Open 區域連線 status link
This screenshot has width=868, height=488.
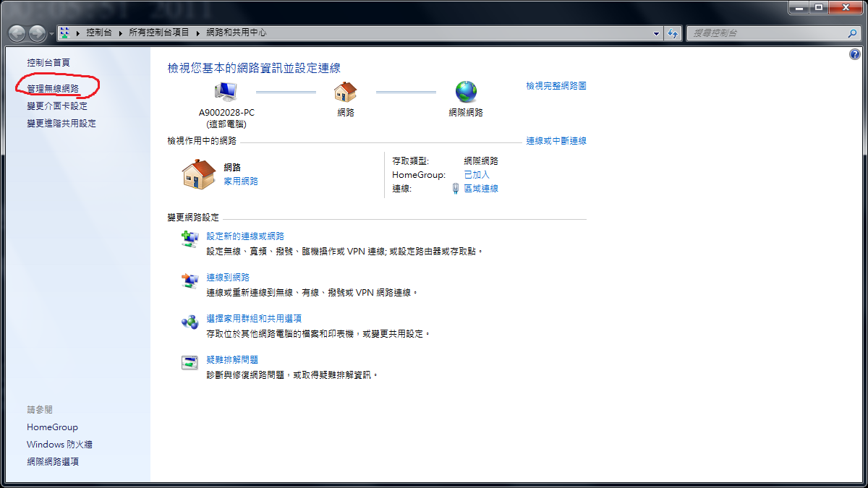tap(481, 189)
